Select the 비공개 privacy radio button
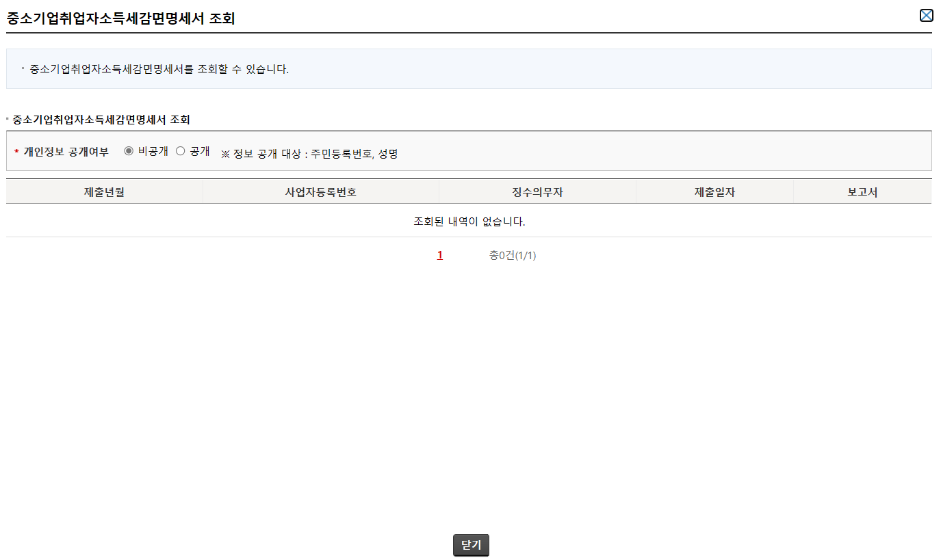Screen dimensions: 941x560 point(127,151)
